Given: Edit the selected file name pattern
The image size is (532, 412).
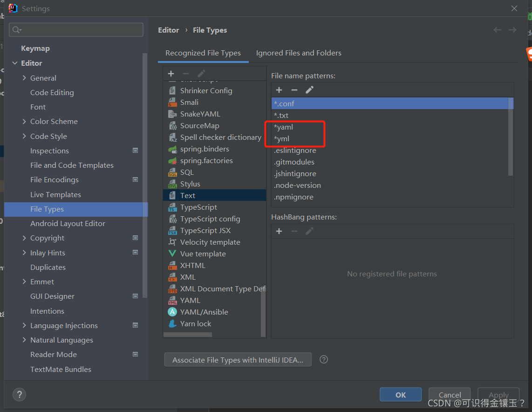Looking at the screenshot, I should [309, 90].
